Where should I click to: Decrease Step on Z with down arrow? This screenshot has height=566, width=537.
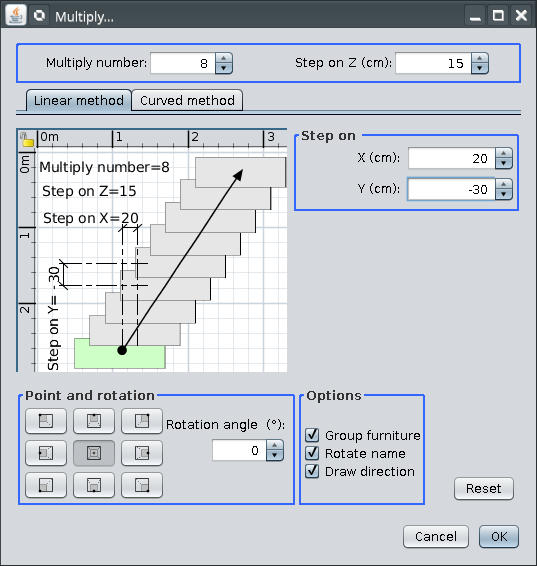[480, 68]
